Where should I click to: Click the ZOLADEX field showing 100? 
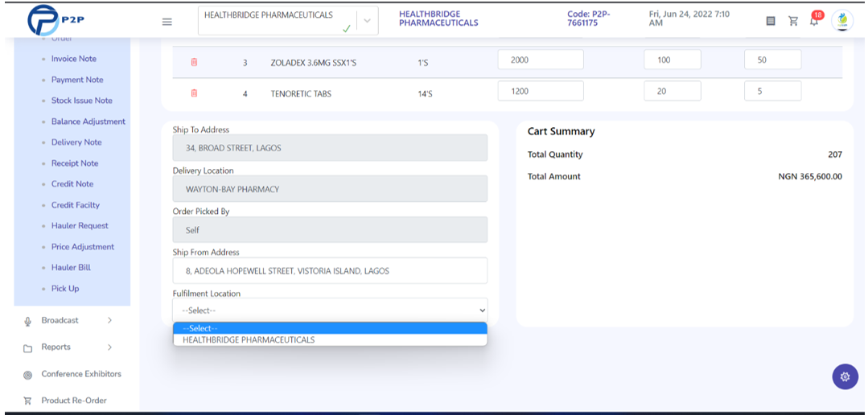(672, 60)
